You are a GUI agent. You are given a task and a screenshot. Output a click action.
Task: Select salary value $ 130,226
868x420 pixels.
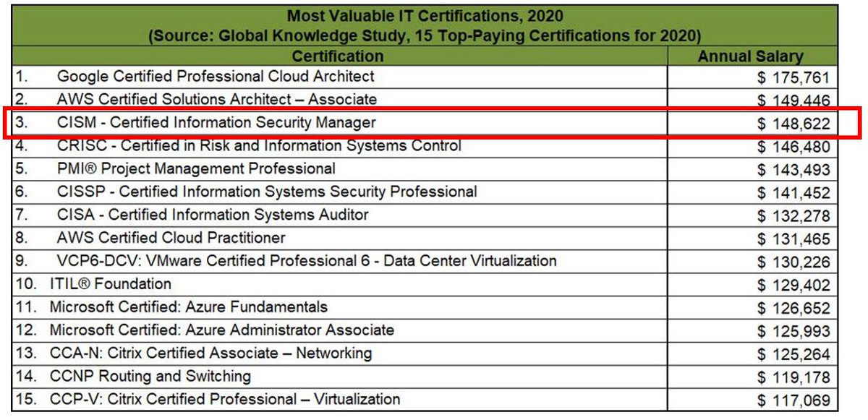(x=793, y=262)
